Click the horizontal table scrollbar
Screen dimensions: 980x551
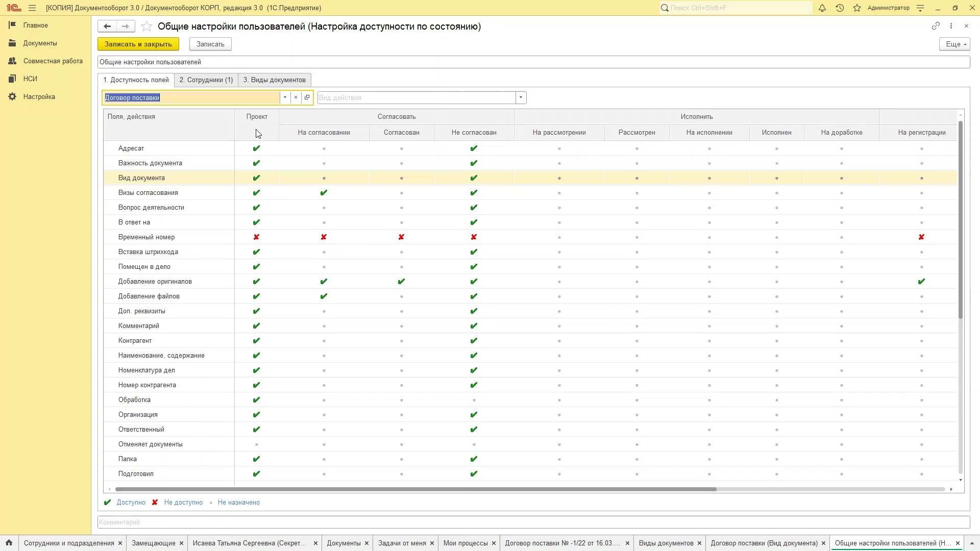click(x=415, y=489)
